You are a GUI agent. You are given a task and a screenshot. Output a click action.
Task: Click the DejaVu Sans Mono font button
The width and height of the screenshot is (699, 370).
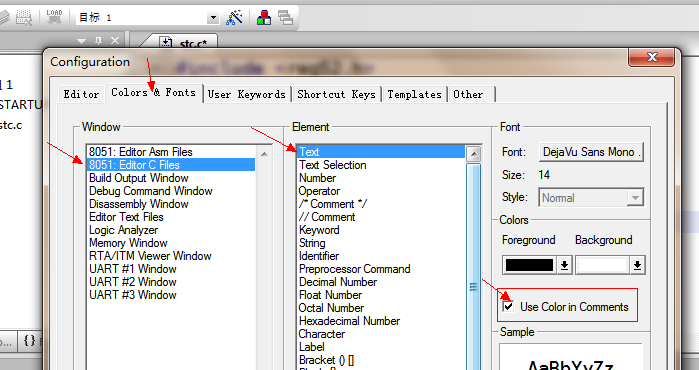click(591, 152)
